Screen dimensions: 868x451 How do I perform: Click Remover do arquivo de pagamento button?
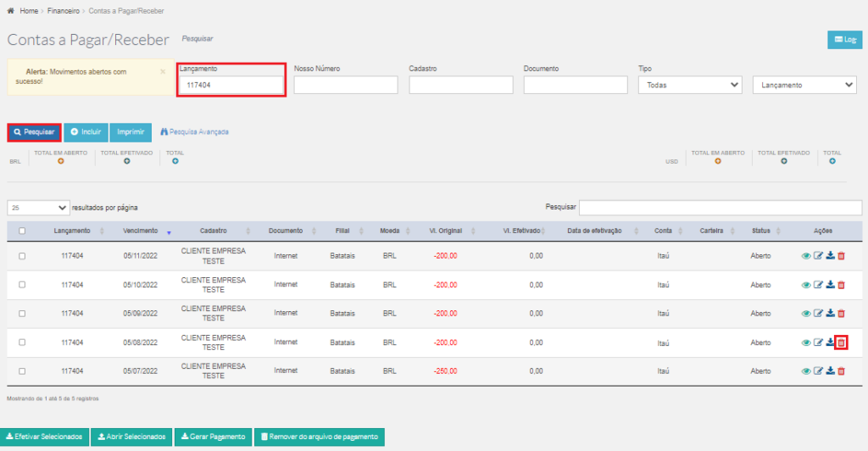tap(320, 437)
